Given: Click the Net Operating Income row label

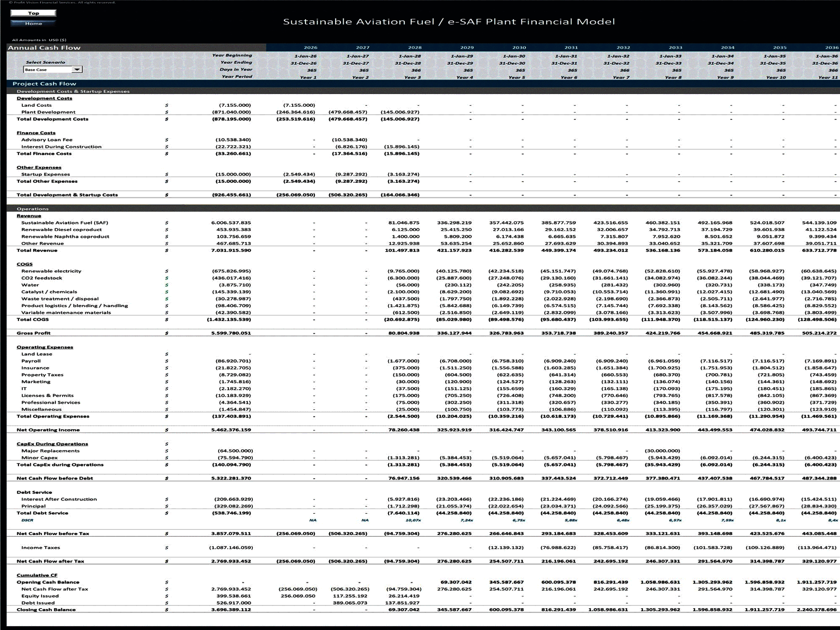Looking at the screenshot, I should click(x=48, y=430).
